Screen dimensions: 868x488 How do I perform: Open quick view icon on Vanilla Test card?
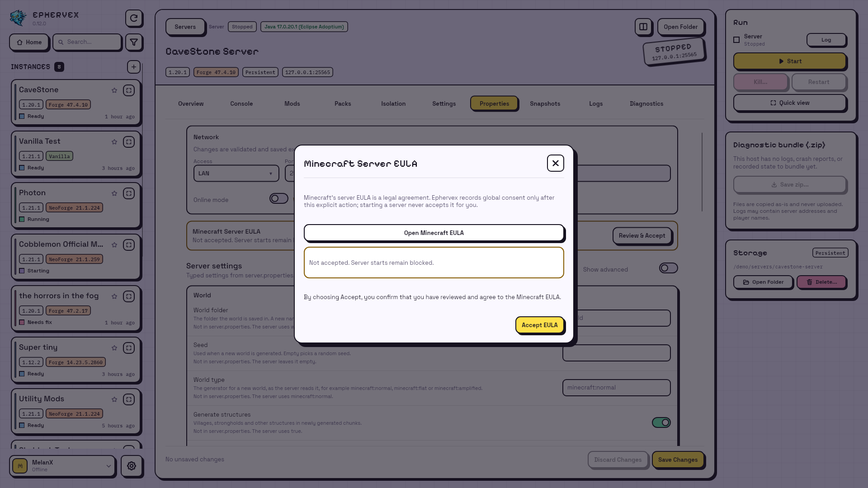pos(129,142)
